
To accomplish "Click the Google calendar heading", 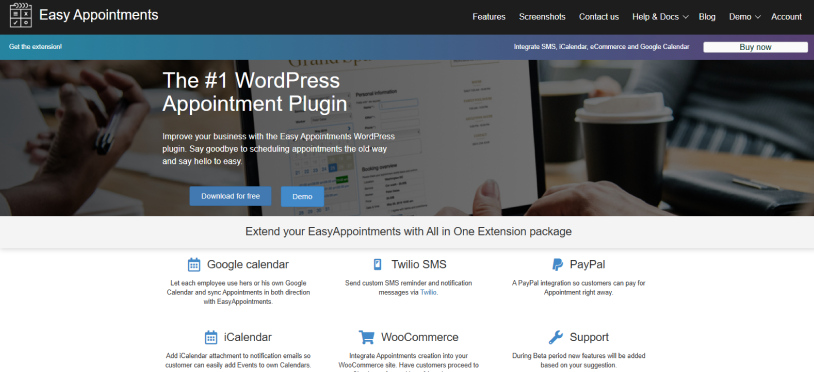I will click(248, 265).
